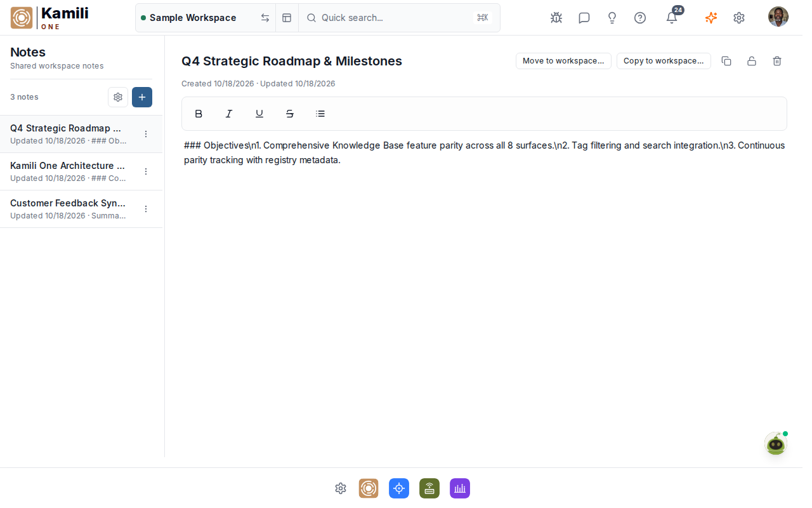Open the bug report icon

pos(556,18)
